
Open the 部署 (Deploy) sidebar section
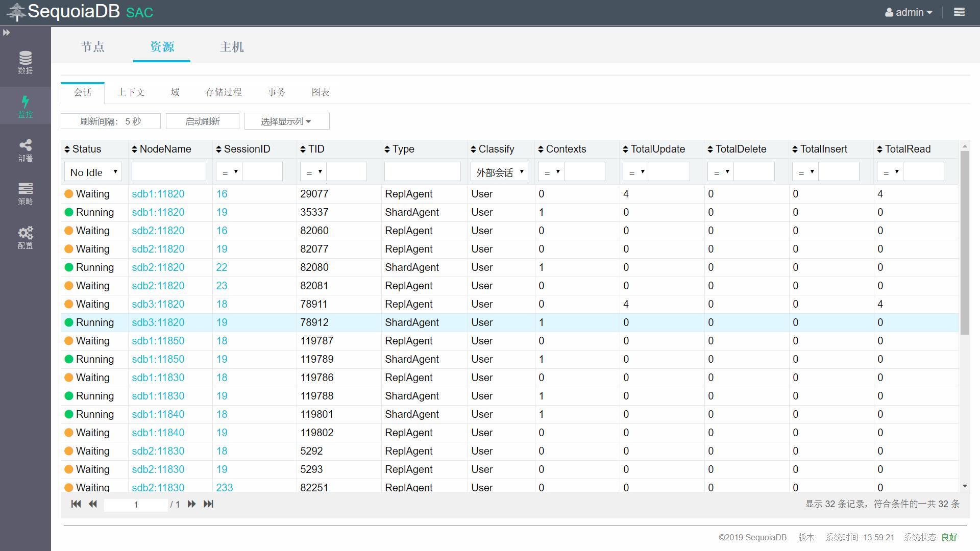25,151
